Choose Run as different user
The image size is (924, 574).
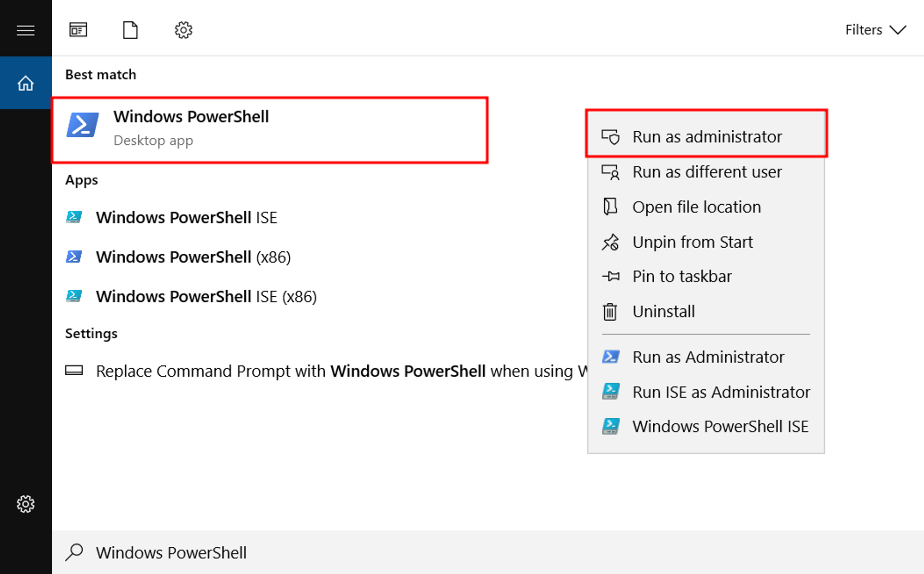(x=706, y=172)
